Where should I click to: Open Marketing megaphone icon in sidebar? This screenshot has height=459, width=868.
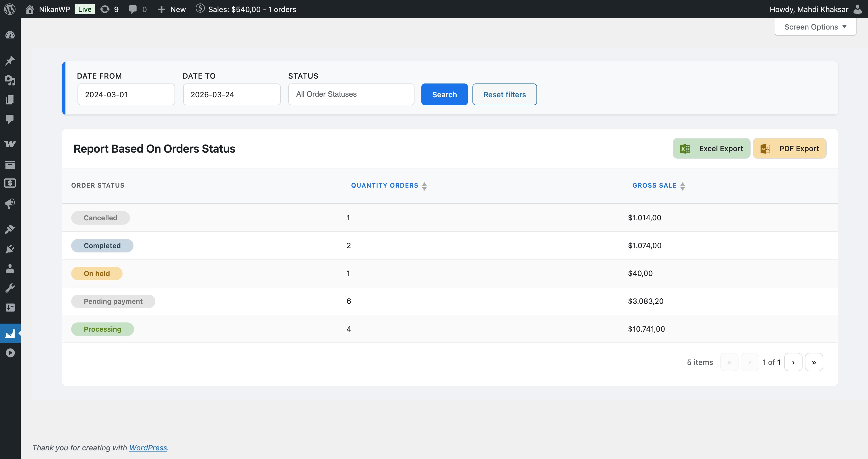point(10,203)
